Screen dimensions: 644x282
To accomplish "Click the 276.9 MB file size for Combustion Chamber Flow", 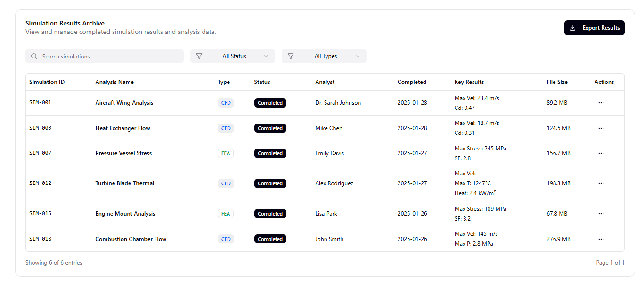I will [x=558, y=239].
